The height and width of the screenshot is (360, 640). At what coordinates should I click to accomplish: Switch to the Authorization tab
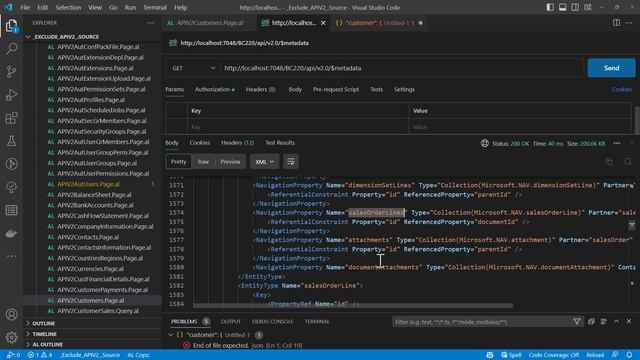click(x=214, y=89)
